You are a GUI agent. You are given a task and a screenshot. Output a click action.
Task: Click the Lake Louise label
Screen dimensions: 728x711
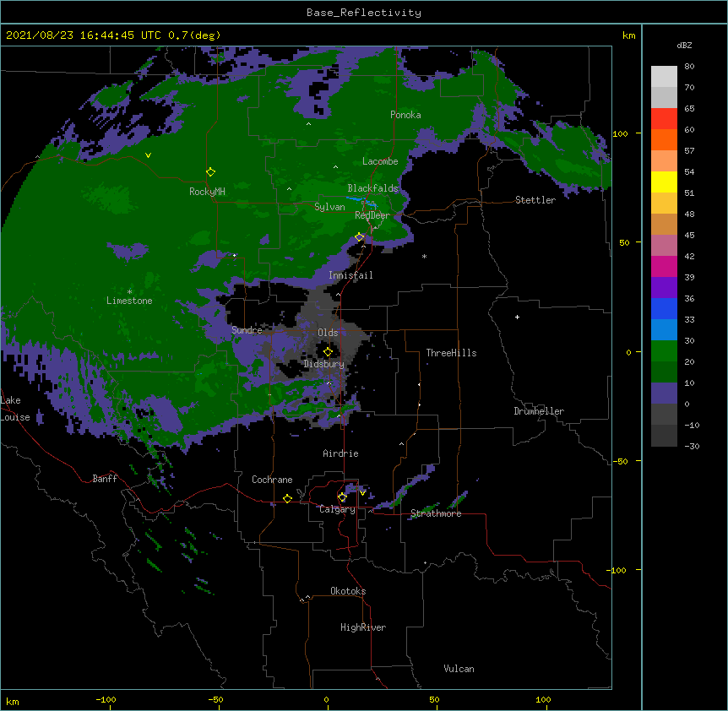tap(15, 409)
